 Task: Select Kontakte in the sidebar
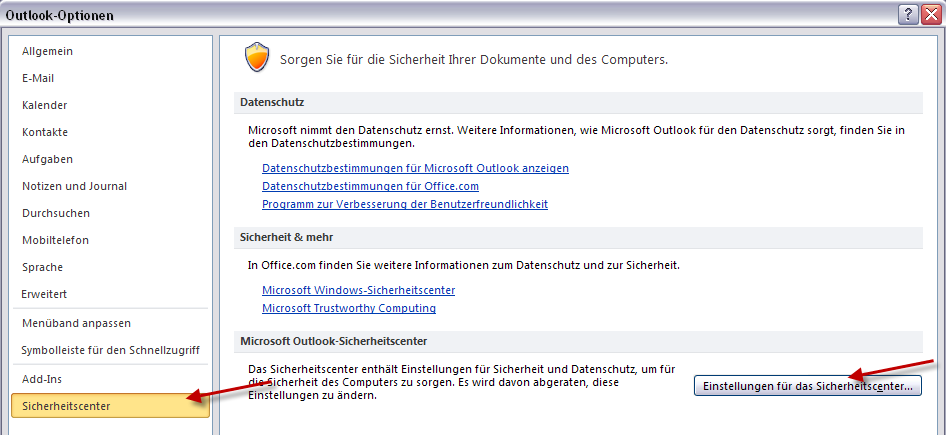(x=46, y=132)
